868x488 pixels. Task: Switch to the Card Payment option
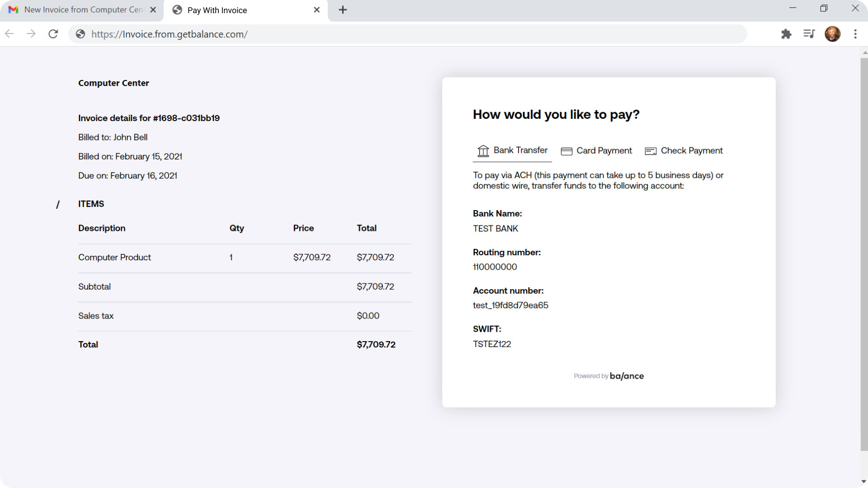pos(604,150)
